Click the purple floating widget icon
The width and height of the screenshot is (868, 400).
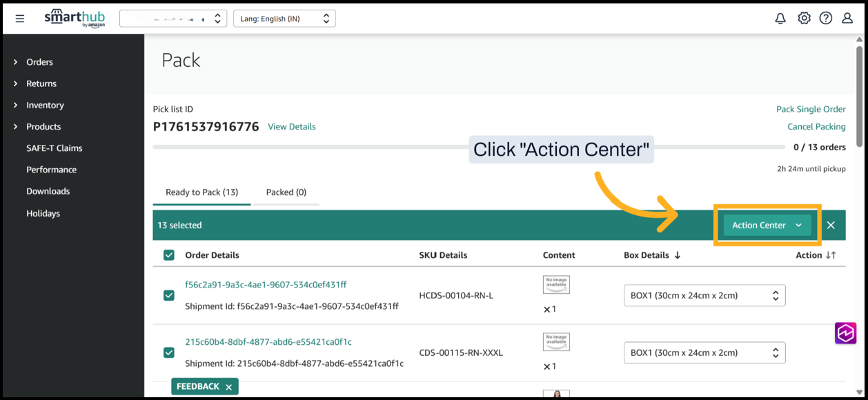(845, 333)
